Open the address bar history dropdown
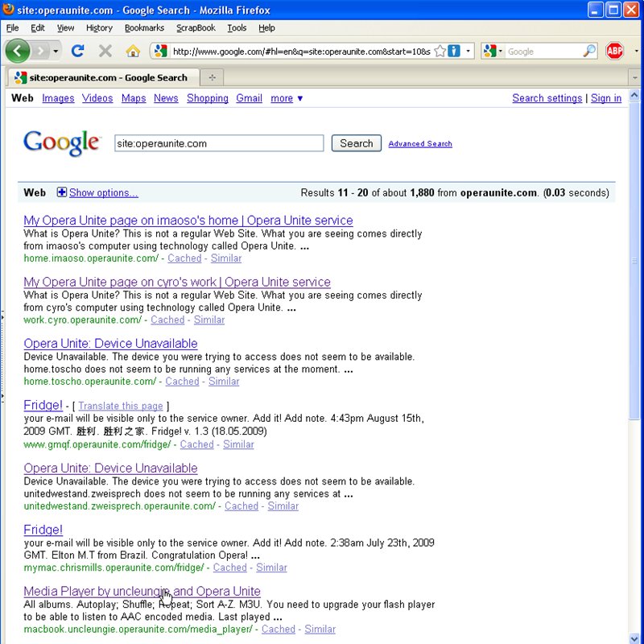 pyautogui.click(x=468, y=51)
